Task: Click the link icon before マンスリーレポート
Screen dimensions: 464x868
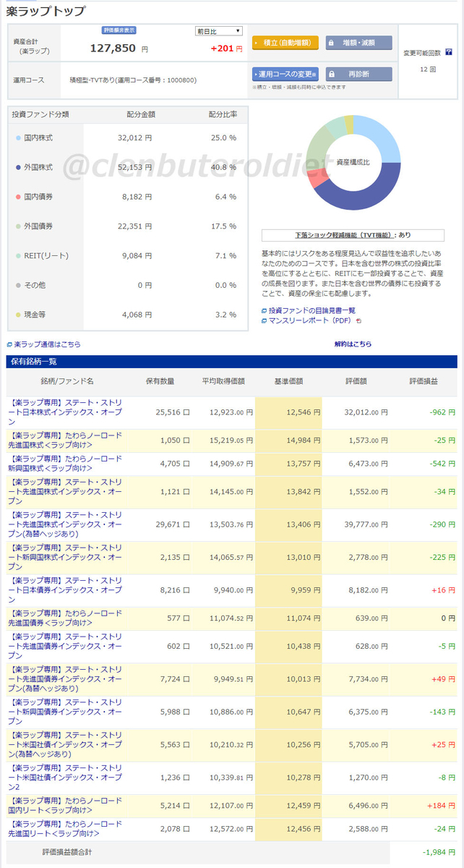Action: coord(264,320)
